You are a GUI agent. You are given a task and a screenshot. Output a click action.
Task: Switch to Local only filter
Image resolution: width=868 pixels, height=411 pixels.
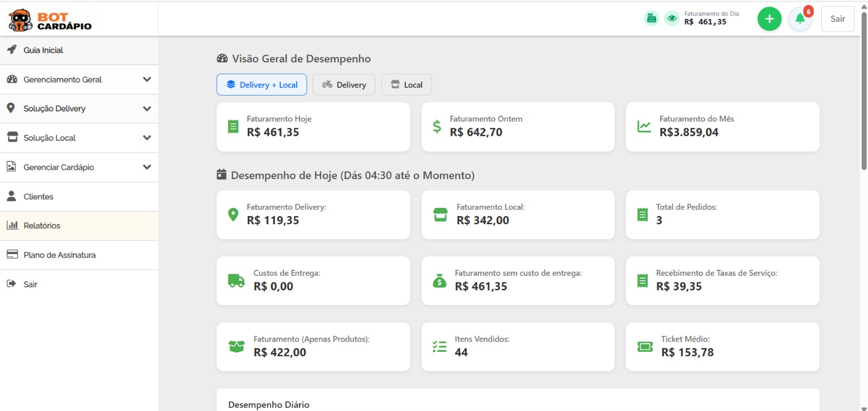(x=406, y=85)
